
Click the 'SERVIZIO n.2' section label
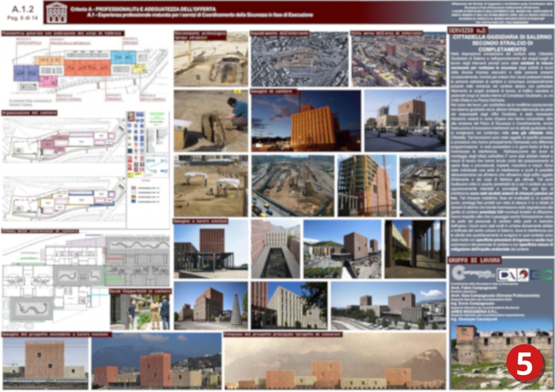click(x=467, y=31)
